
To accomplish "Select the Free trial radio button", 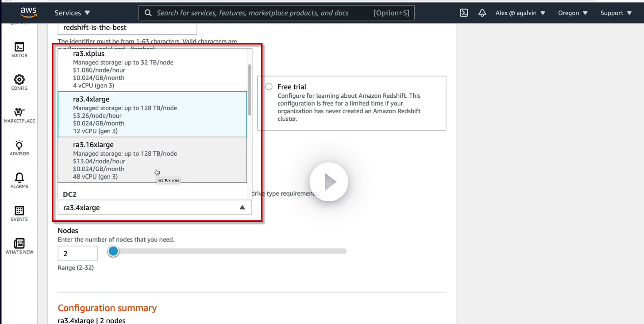I will coord(269,87).
